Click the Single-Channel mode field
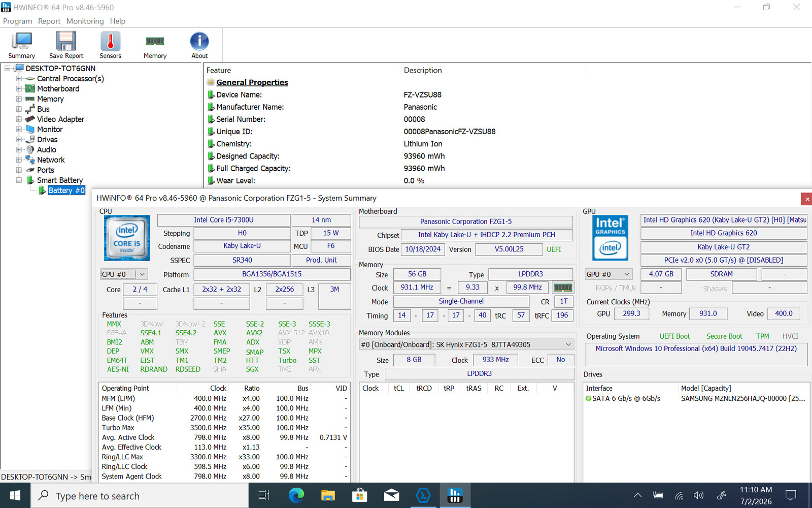This screenshot has height=508, width=812. [x=461, y=301]
